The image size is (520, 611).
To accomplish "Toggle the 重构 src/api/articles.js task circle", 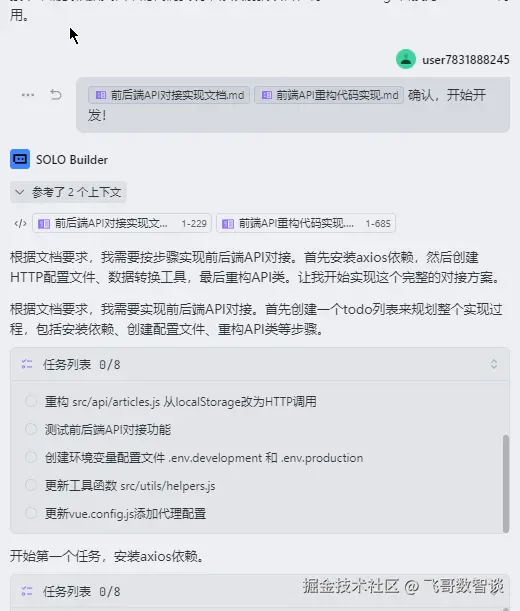I will [x=31, y=401].
